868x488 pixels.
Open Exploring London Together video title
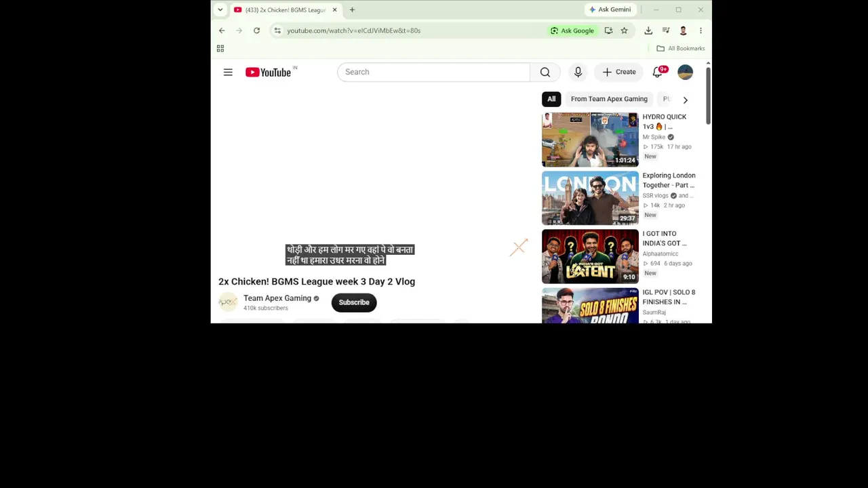669,180
